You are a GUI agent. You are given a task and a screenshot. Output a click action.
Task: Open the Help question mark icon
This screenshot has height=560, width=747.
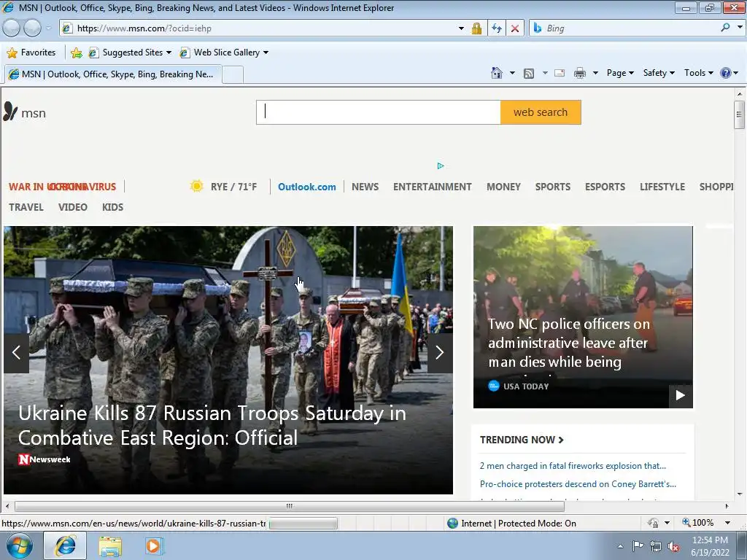pyautogui.click(x=726, y=73)
